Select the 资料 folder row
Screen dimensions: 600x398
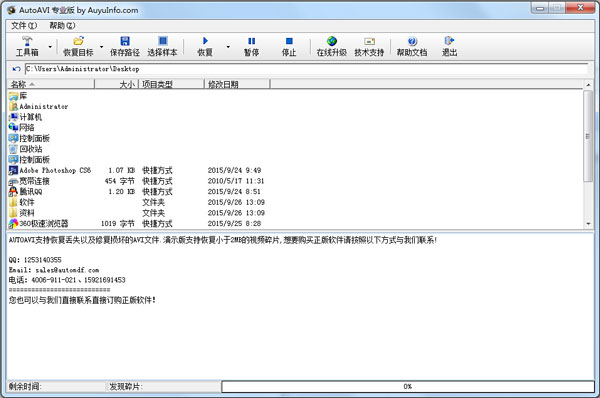click(x=137, y=213)
